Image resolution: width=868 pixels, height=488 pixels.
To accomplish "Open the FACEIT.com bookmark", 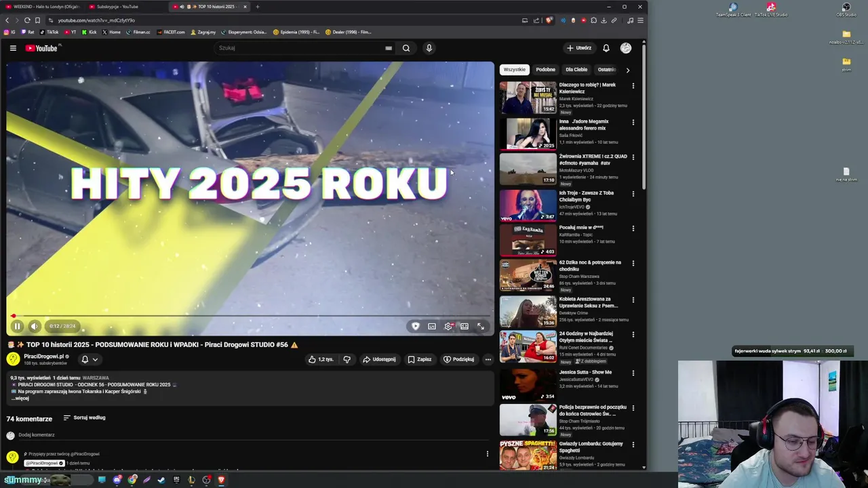I will [170, 32].
